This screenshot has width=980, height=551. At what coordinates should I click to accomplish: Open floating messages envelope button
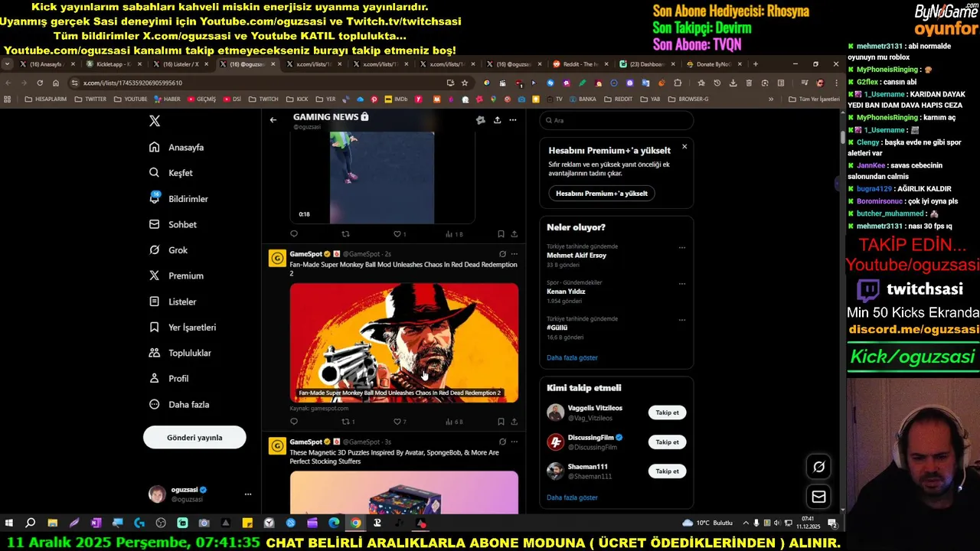(x=818, y=497)
